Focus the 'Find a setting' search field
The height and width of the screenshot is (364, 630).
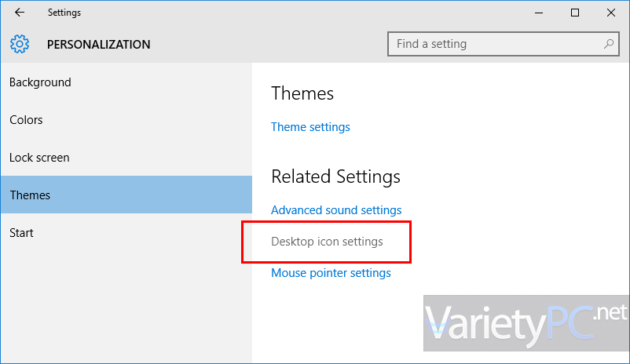(x=495, y=44)
